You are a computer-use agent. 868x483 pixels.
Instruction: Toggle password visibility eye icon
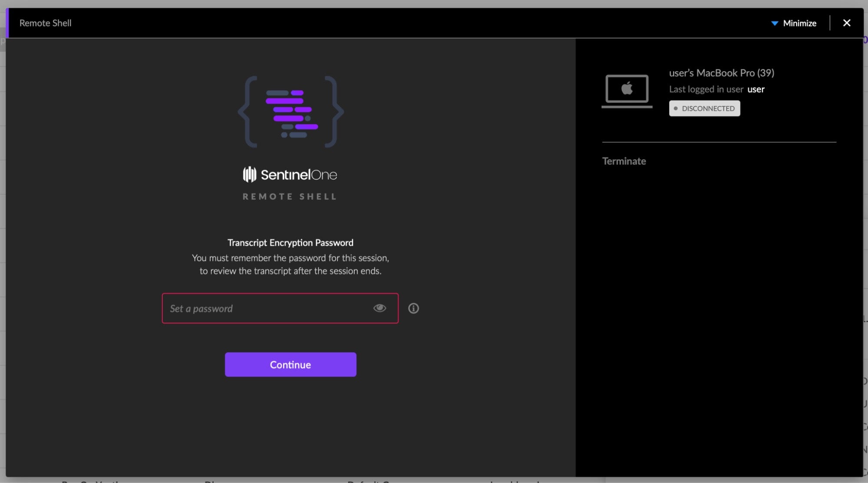pos(380,308)
